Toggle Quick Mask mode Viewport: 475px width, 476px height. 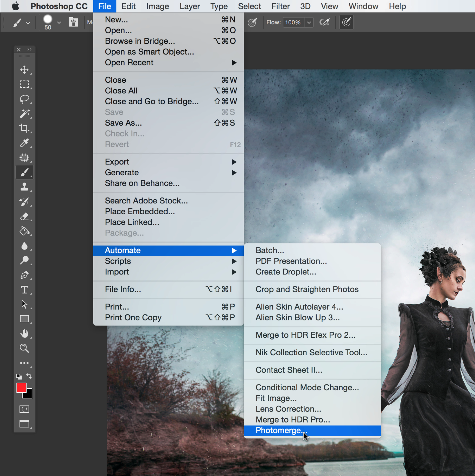click(24, 409)
